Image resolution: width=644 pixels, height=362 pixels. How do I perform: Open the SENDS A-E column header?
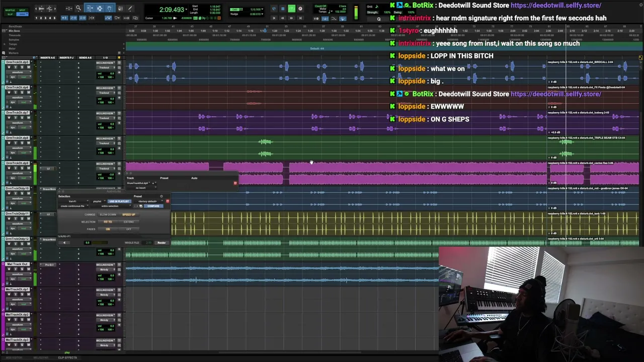pyautogui.click(x=86, y=58)
